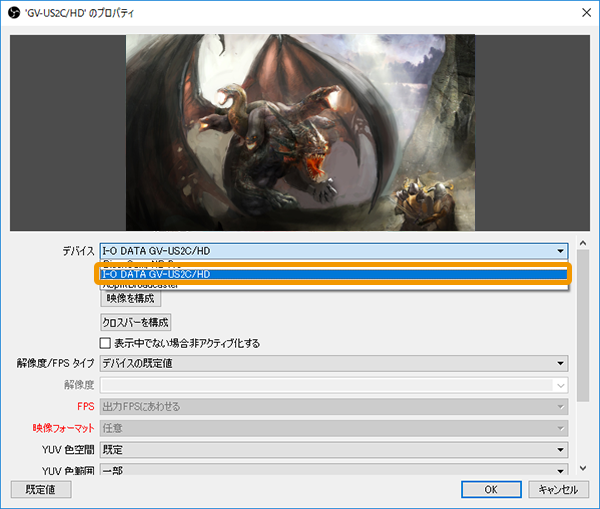
Task: Click the OBS logo icon in title bar
Action: (x=14, y=13)
